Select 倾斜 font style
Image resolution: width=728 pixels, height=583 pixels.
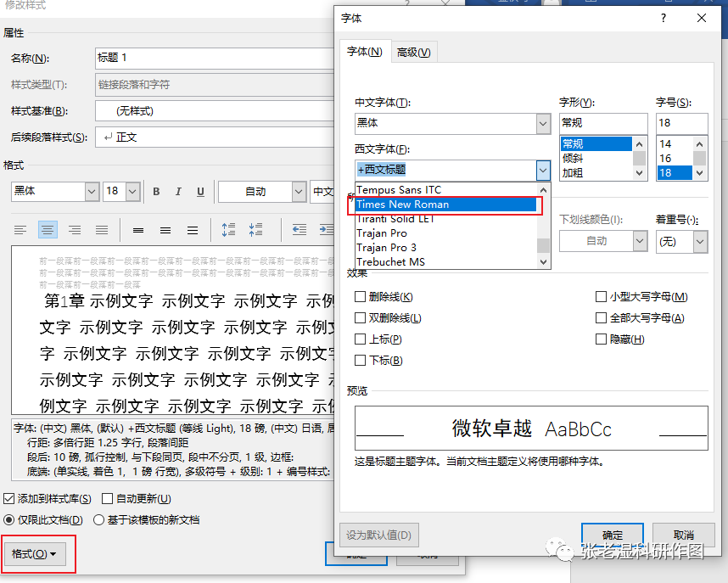pyautogui.click(x=596, y=159)
